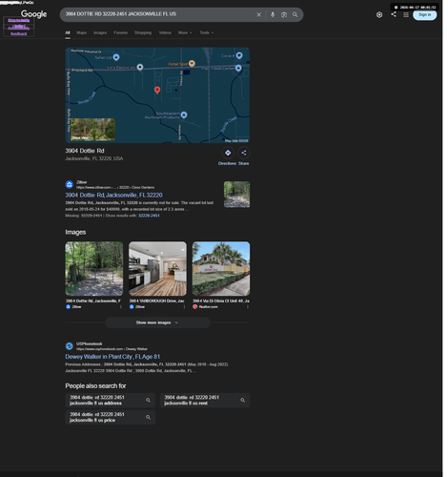Select the Circle K map pin
Screen dimensions: 448x477
click(x=239, y=55)
